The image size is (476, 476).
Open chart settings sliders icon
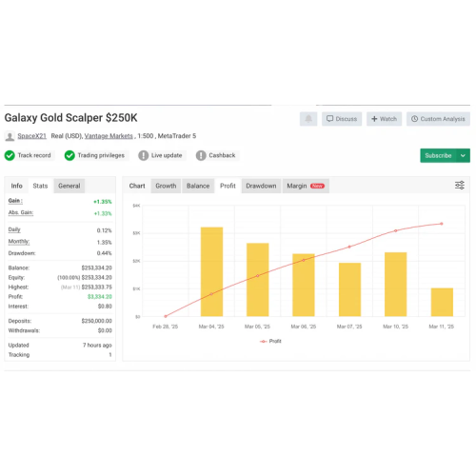coord(460,186)
